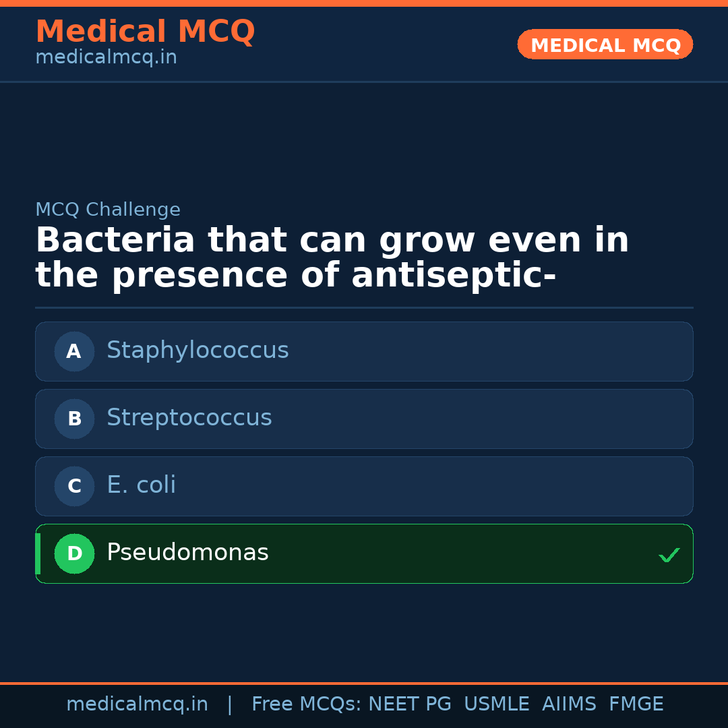
Task: Click the NEET PG footer item
Action: pyautogui.click(x=409, y=703)
